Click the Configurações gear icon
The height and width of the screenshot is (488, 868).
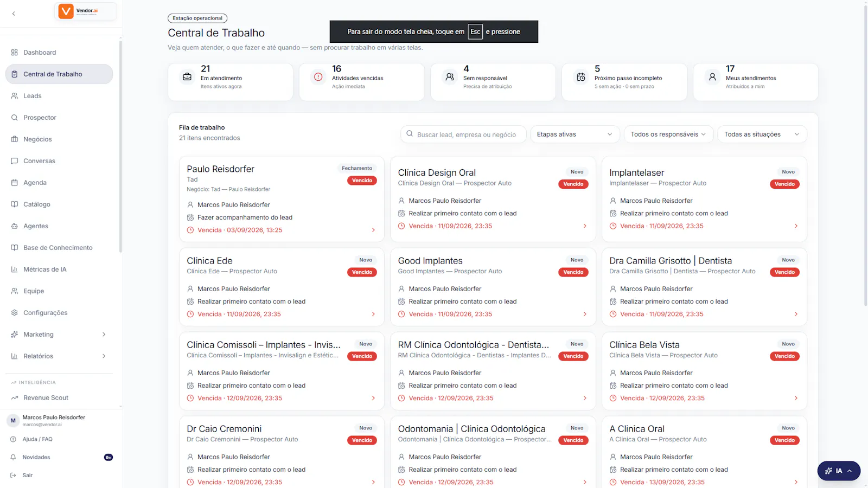tap(15, 313)
